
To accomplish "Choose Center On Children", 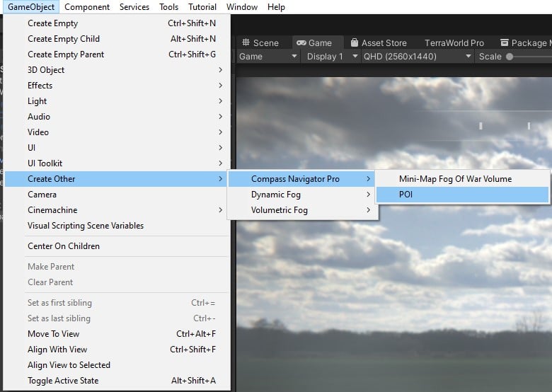I will [x=64, y=246].
